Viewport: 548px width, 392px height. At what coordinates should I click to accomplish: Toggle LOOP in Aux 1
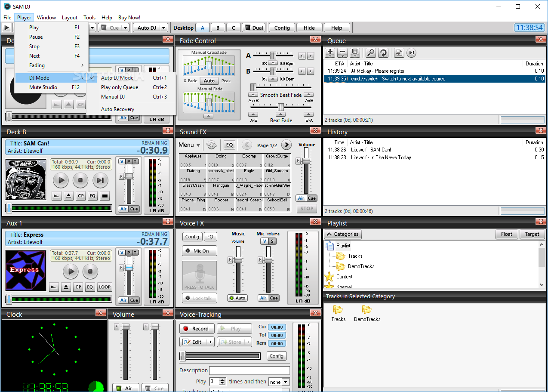[105, 287]
